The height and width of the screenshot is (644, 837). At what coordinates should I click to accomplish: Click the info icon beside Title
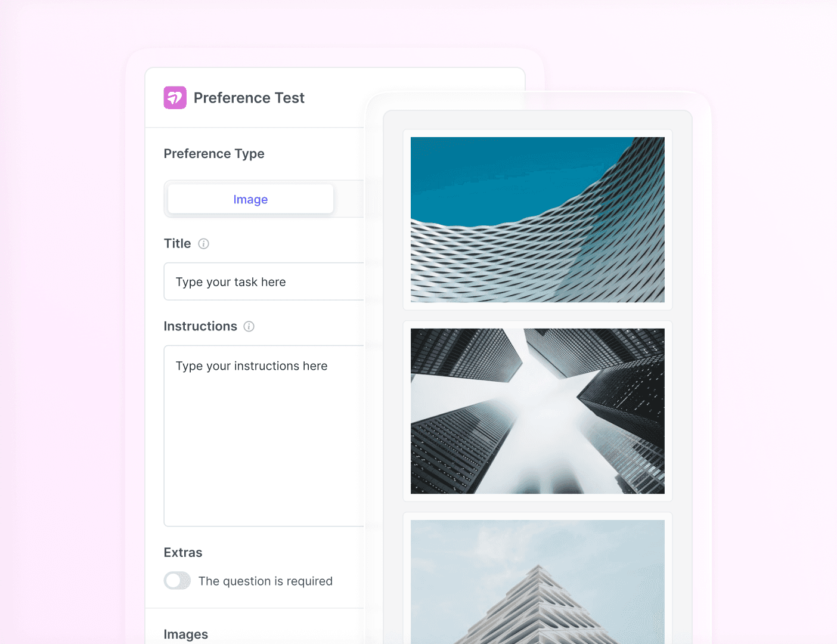coord(203,244)
